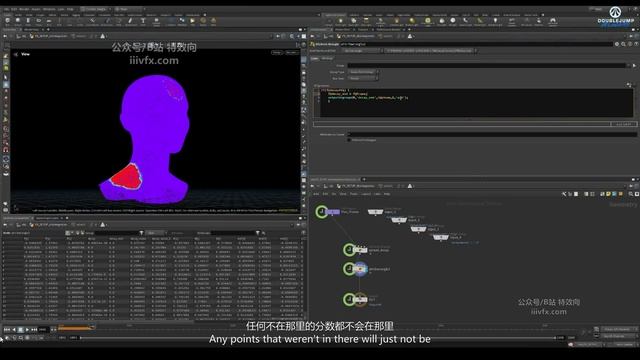Open the No cam dropdown in viewport
Viewport: 640px width, 360px height.
(x=291, y=53)
